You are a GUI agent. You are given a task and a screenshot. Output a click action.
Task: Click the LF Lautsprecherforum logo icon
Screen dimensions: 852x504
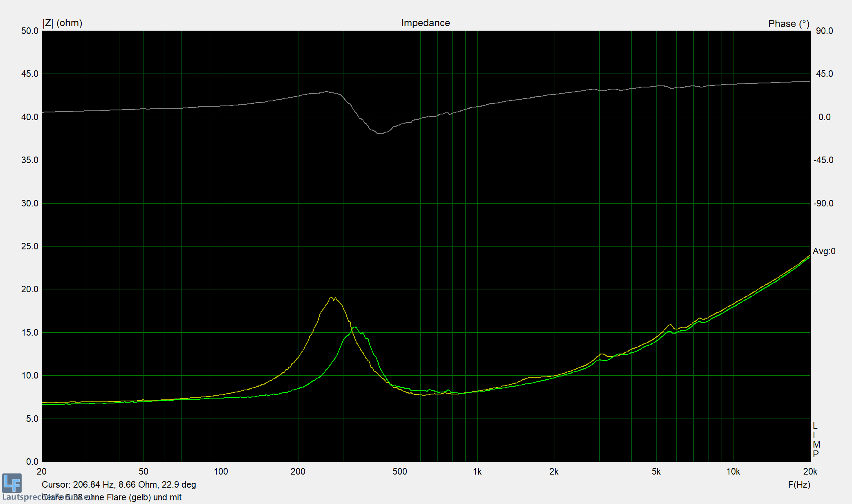pos(12,483)
